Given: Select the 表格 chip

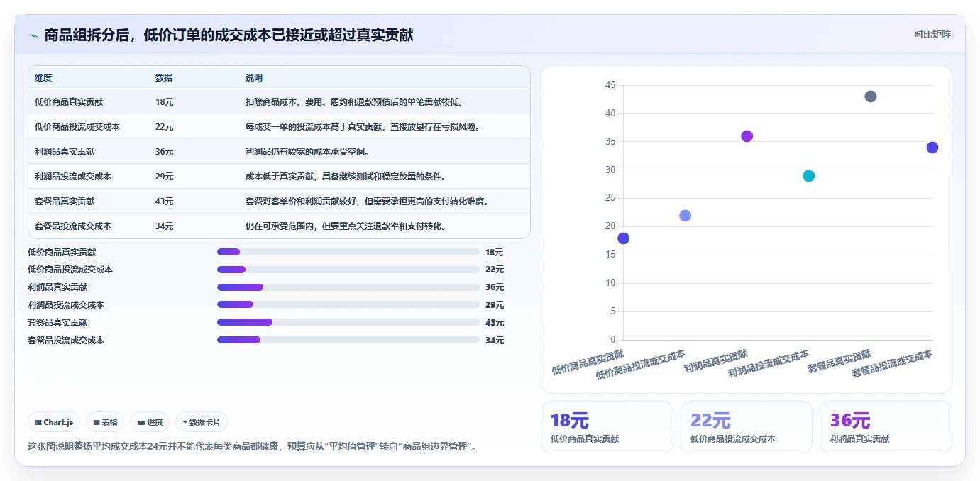Looking at the screenshot, I should [105, 422].
